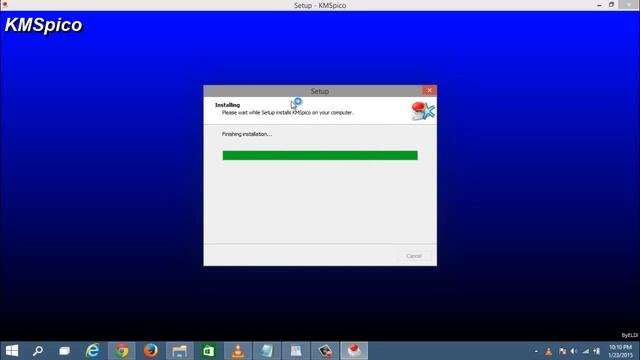
Task: Open the clock showing 10:10 PM
Action: click(620, 351)
